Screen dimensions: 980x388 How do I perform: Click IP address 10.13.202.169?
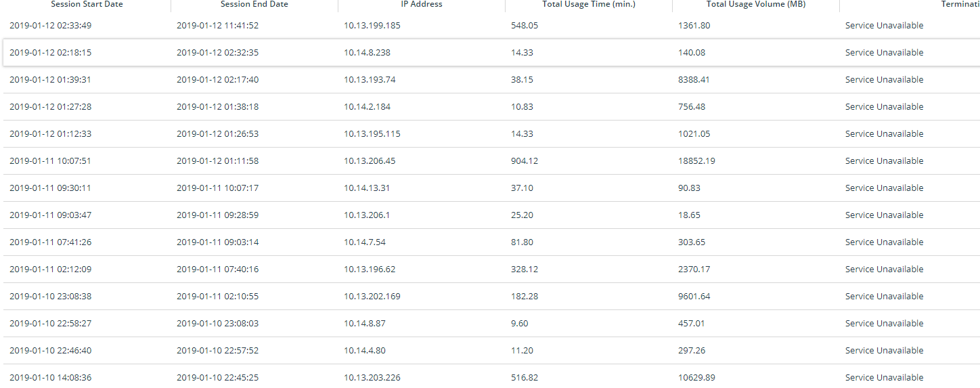pos(372,297)
